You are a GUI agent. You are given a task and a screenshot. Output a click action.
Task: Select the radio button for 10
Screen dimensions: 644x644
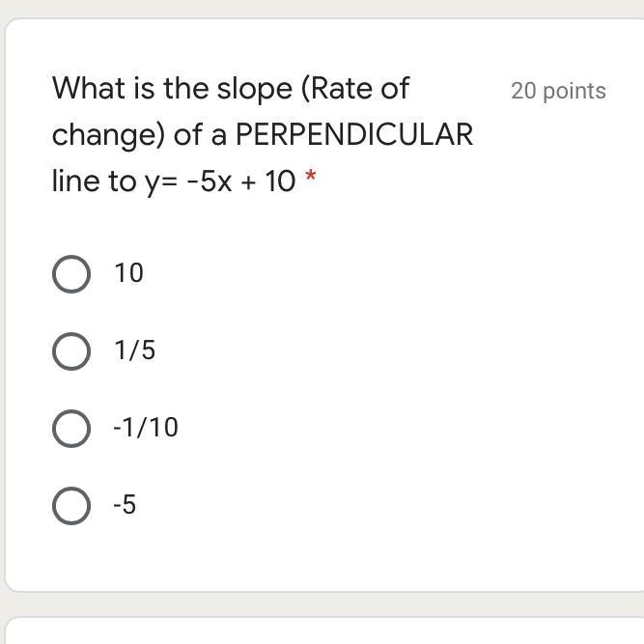click(70, 274)
